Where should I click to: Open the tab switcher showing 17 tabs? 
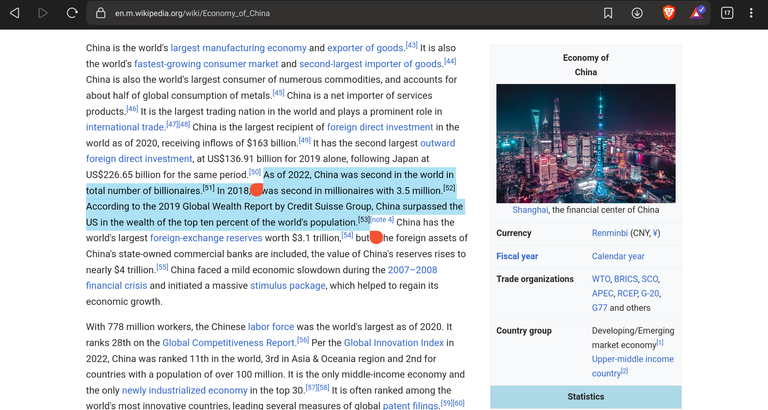[x=727, y=13]
